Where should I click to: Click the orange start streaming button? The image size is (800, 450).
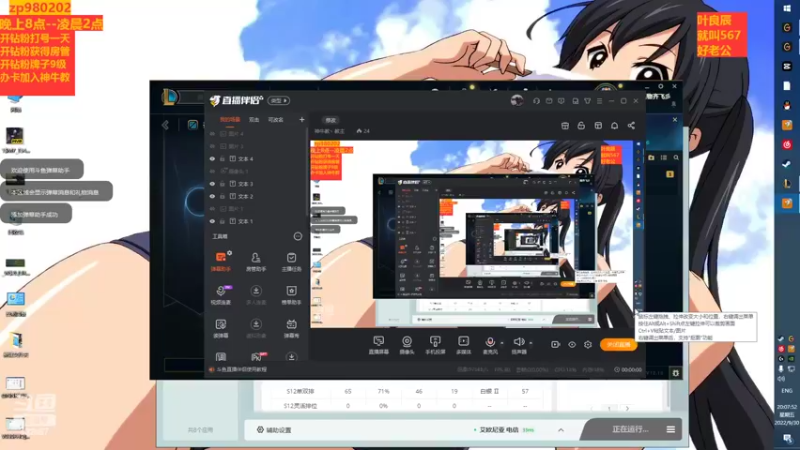618,345
